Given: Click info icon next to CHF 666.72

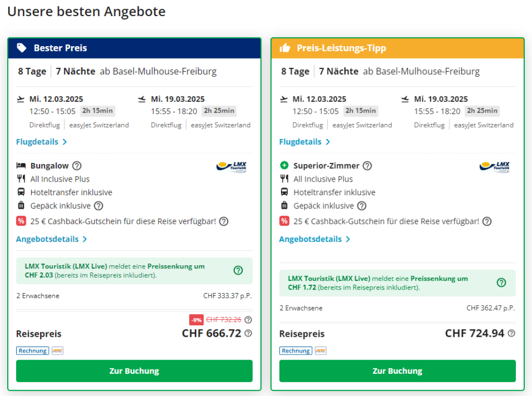Looking at the screenshot, I should tap(248, 333).
